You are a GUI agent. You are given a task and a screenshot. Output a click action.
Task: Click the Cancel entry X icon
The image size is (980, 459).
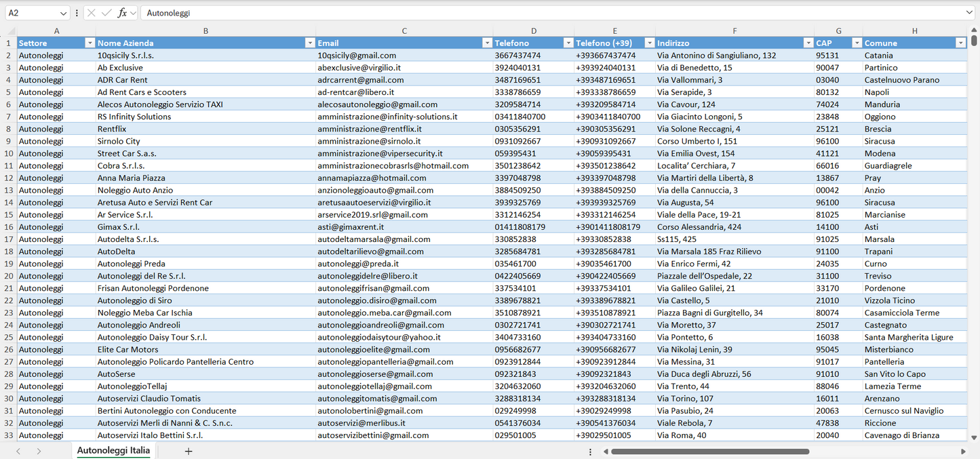92,13
